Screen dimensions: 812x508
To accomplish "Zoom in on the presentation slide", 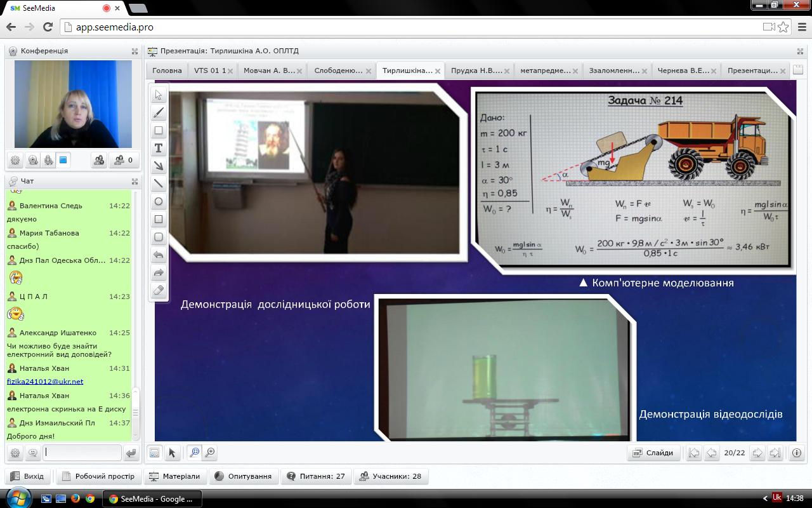I will (210, 453).
